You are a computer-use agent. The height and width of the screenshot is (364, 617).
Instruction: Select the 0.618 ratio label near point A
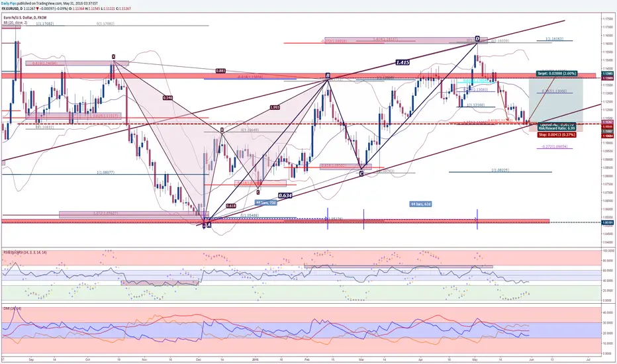point(232,206)
